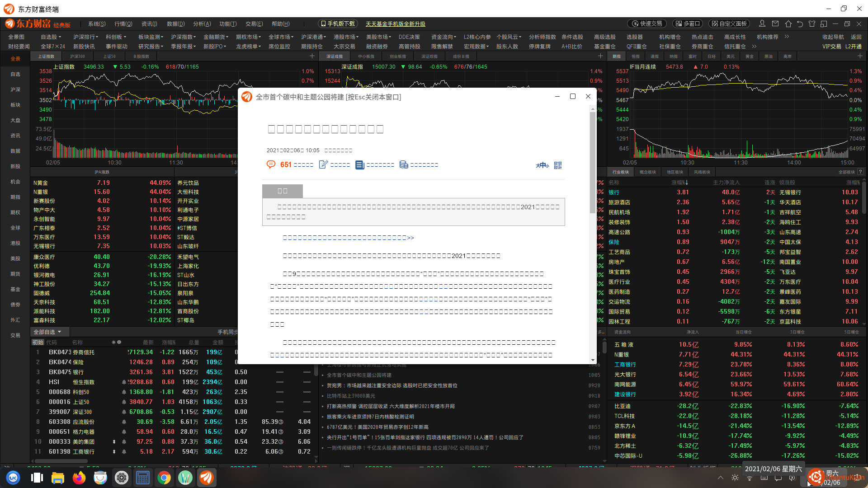Select the 地区板块 tab
868x488 pixels.
[675, 172]
